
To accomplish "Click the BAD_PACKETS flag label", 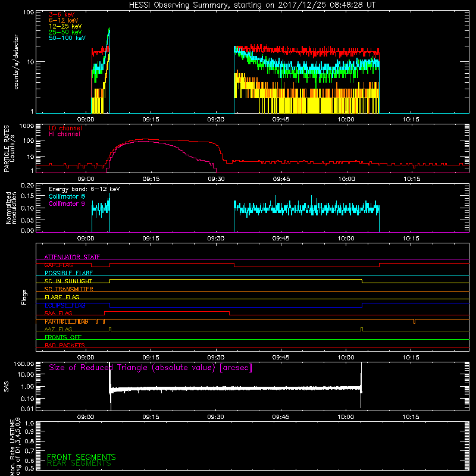I will (x=65, y=345).
